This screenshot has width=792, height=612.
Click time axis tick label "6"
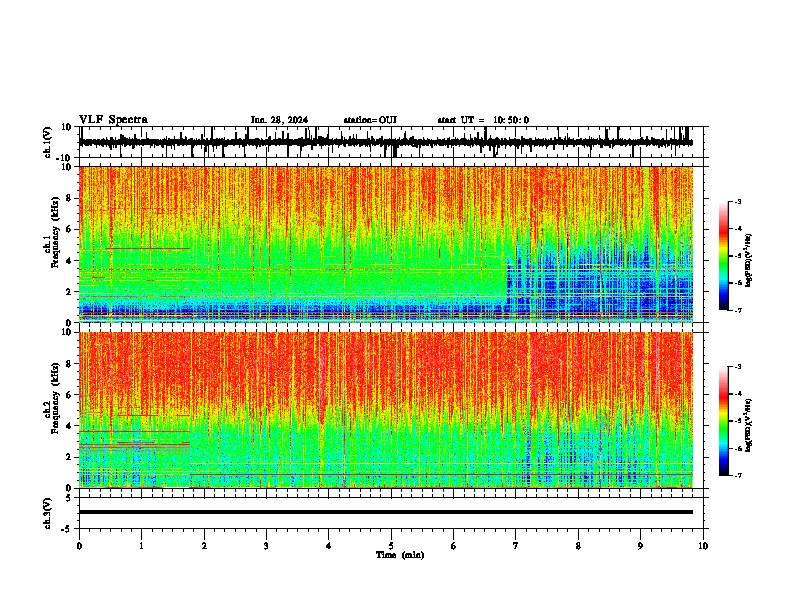pos(454,546)
